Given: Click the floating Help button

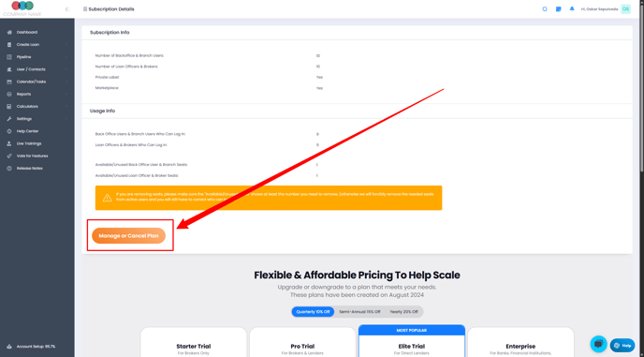Looking at the screenshot, I should (x=622, y=346).
